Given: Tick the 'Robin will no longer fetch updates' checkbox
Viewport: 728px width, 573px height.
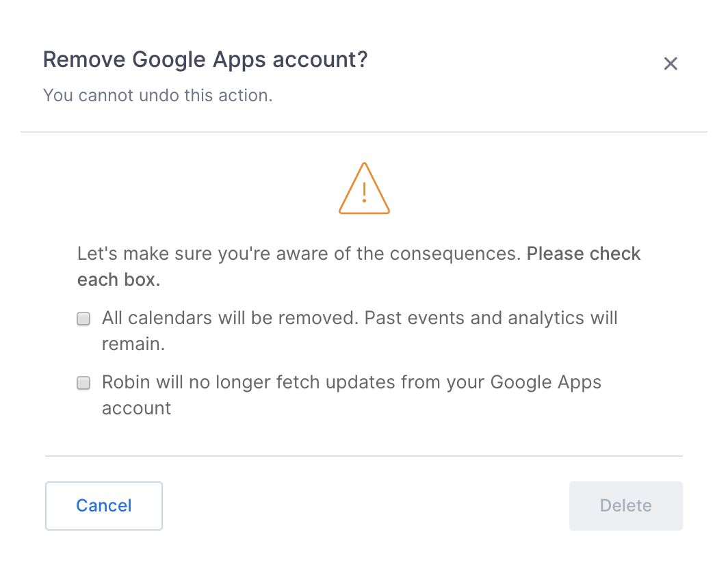Looking at the screenshot, I should click(x=83, y=383).
